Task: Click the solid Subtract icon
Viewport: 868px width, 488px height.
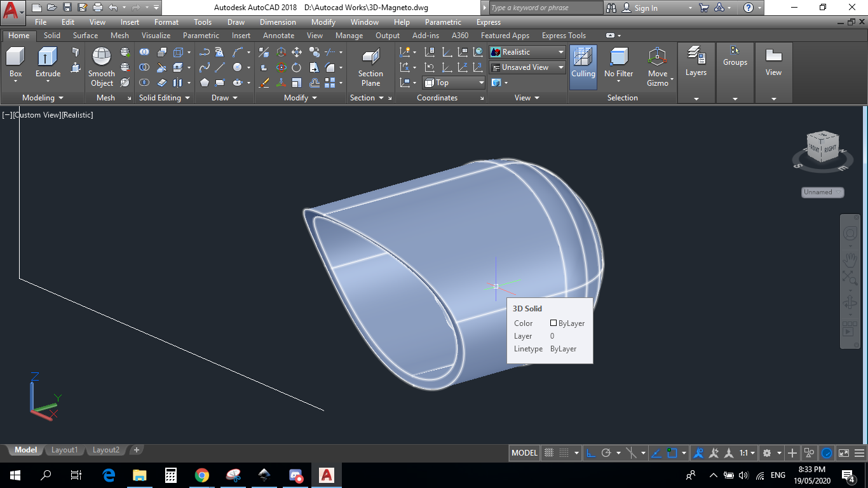Action: 144,67
